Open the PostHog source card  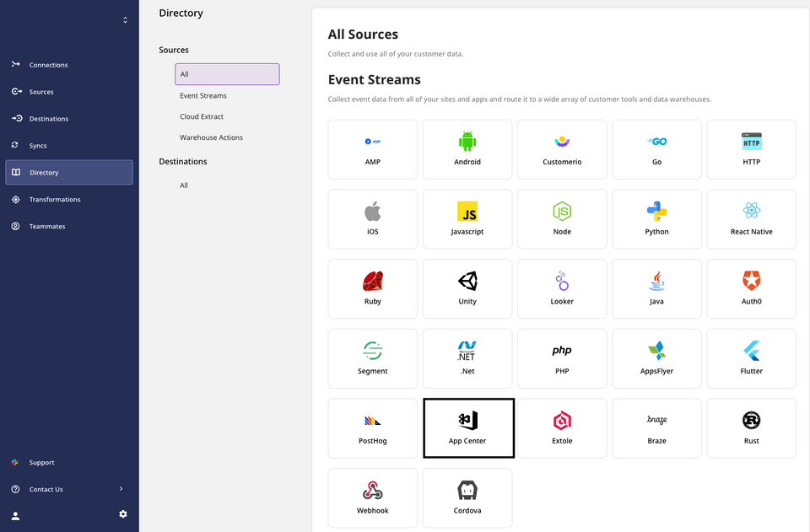[x=372, y=428]
